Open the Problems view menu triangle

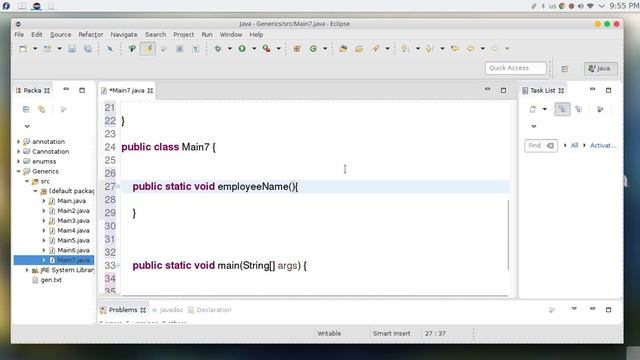point(574,309)
